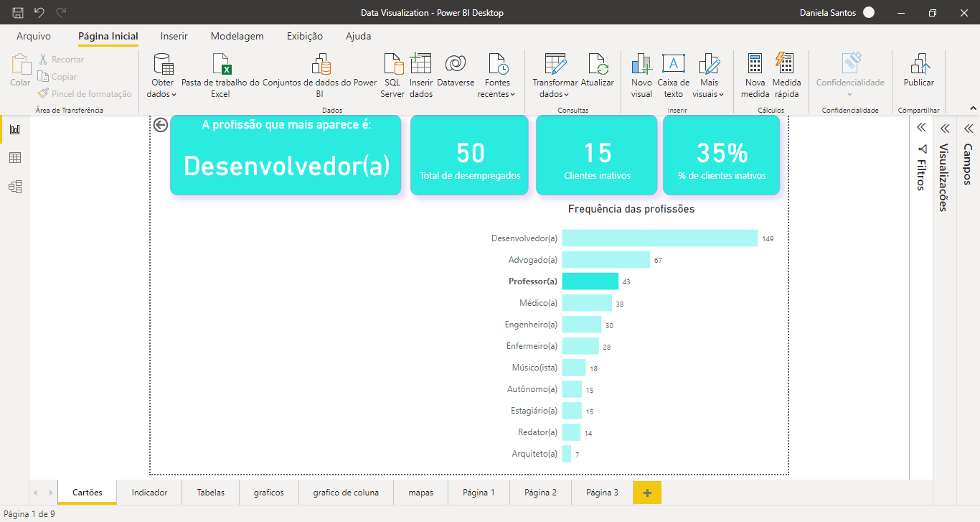This screenshot has width=980, height=522.
Task: Open the Inserir ribbon tab
Action: 174,36
